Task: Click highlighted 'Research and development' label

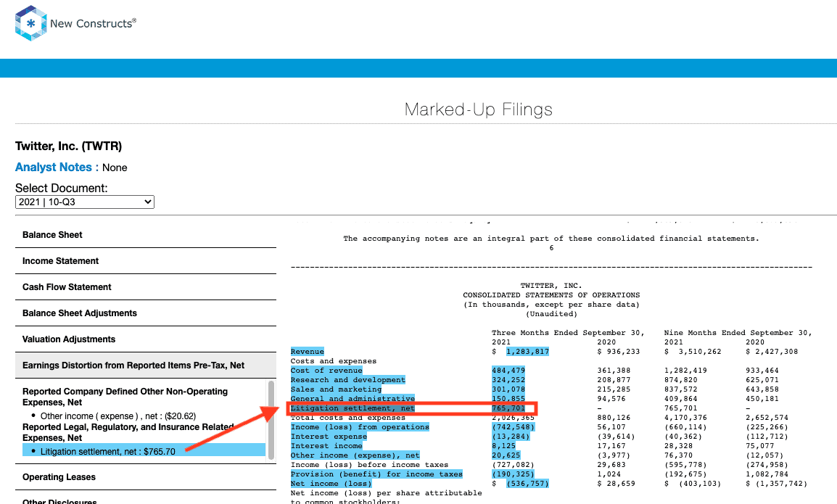Action: click(348, 379)
